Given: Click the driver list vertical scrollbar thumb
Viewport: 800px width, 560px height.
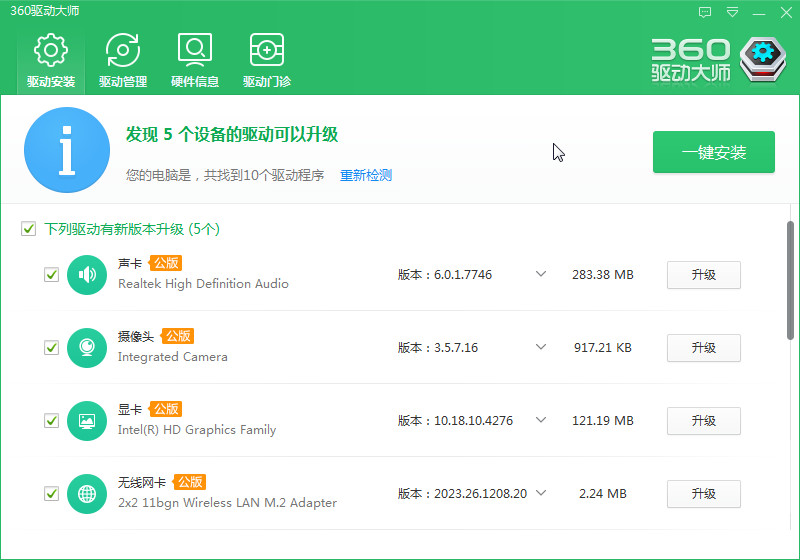Looking at the screenshot, I should click(x=790, y=281).
